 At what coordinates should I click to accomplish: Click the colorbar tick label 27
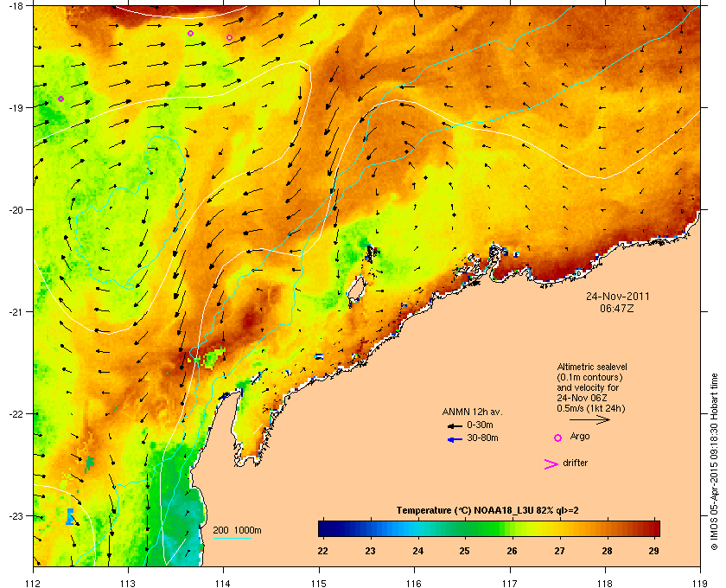click(x=560, y=551)
